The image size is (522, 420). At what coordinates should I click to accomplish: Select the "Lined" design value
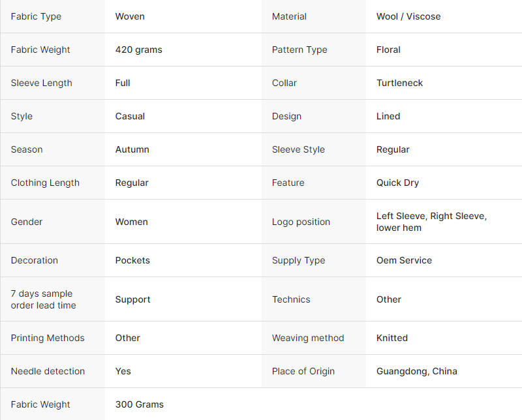point(388,116)
